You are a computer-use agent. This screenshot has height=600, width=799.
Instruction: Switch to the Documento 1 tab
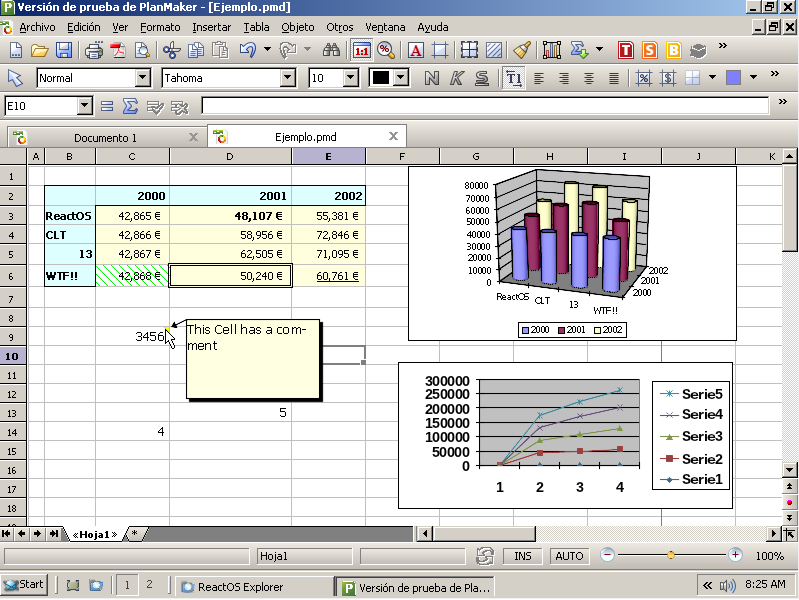click(105, 137)
